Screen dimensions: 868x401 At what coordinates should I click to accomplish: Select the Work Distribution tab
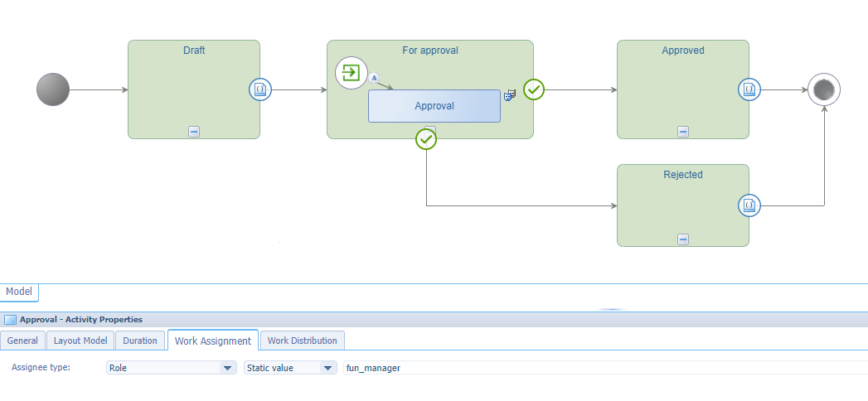302,341
